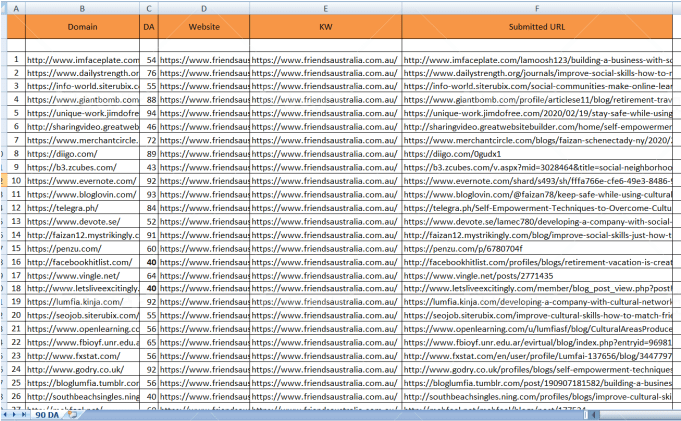Viewport: 681px width, 421px height.
Task: Click the fxstat.com submitted URL cell
Action: pyautogui.click(x=537, y=355)
